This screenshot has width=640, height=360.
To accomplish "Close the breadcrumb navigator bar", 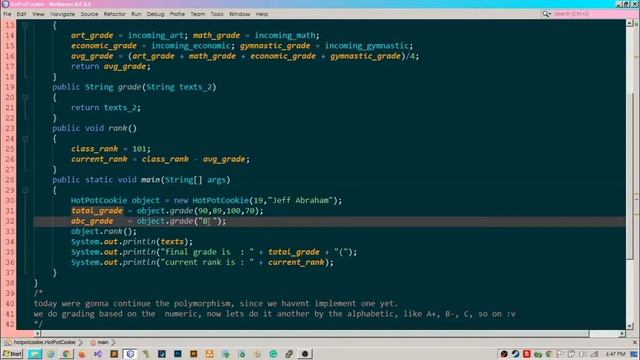I will 635,342.
